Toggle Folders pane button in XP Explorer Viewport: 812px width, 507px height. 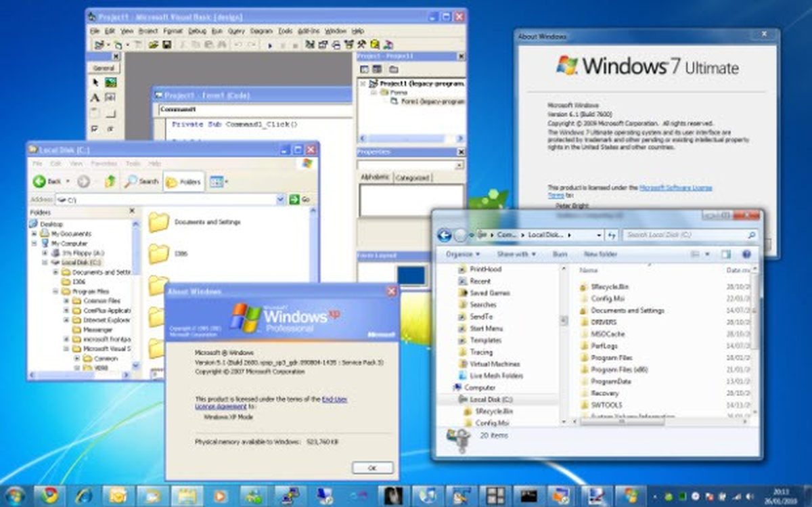[x=184, y=181]
